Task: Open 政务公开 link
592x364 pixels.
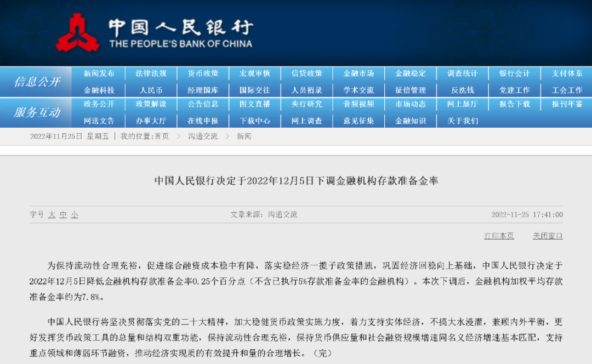Action: coord(99,104)
